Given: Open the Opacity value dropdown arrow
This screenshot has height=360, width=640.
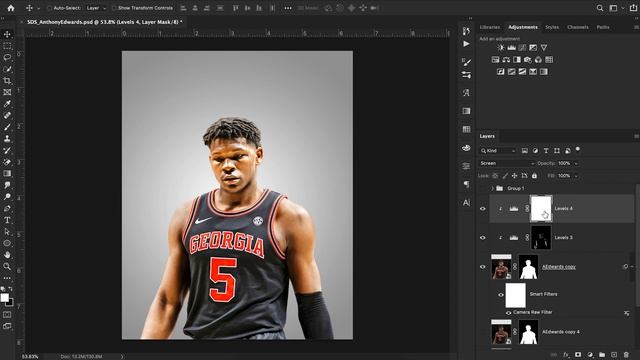Looking at the screenshot, I should pos(576,164).
